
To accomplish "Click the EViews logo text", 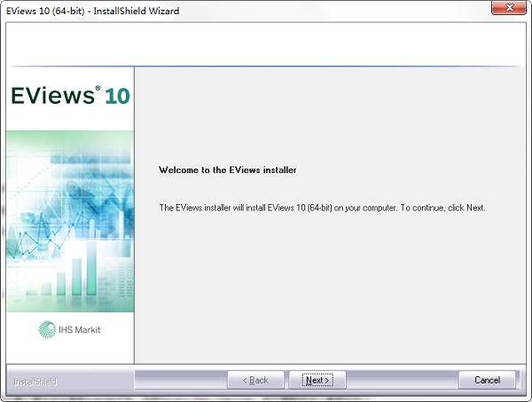I will click(x=52, y=96).
